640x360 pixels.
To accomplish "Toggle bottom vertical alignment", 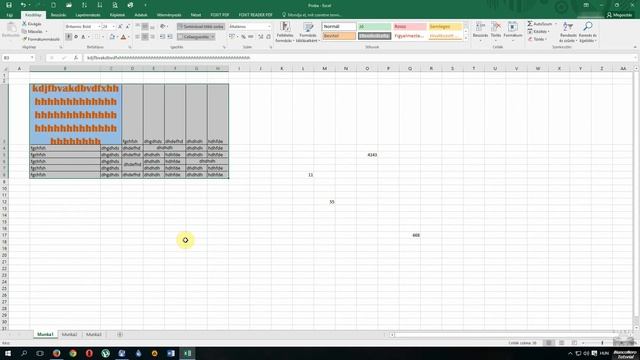I will (152, 27).
